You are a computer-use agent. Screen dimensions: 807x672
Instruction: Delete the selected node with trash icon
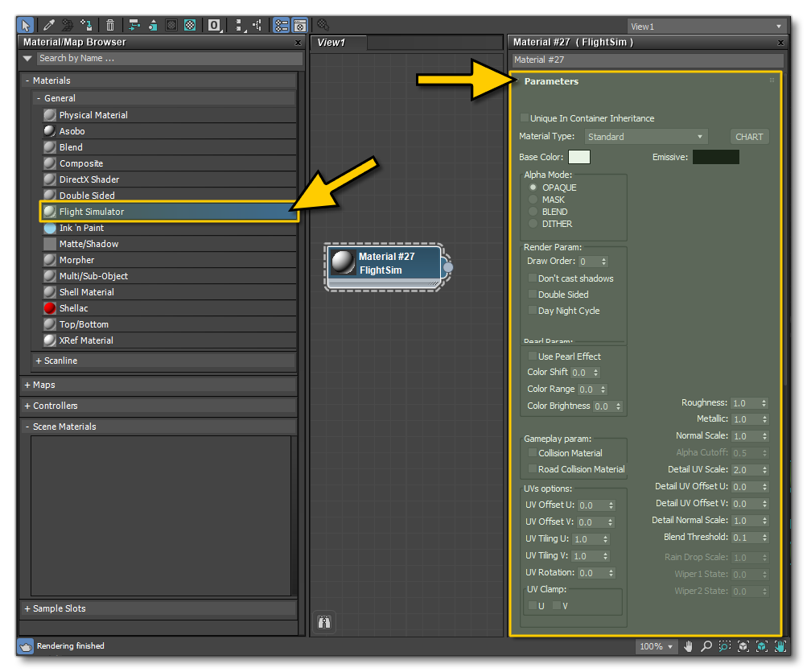(x=110, y=24)
